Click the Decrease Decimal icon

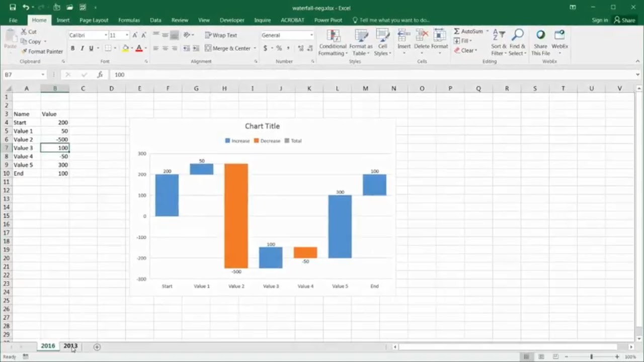coord(310,48)
